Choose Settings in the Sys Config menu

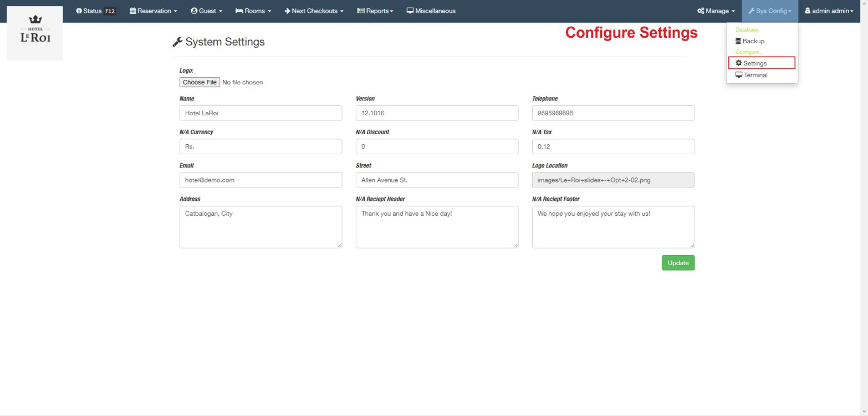click(762, 63)
